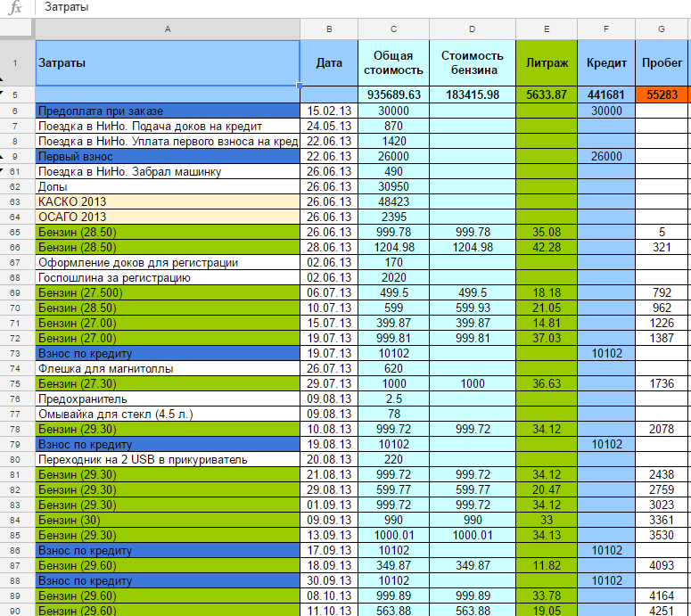The height and width of the screenshot is (616, 691).
Task: Click the fx function icon
Action: click(15, 8)
